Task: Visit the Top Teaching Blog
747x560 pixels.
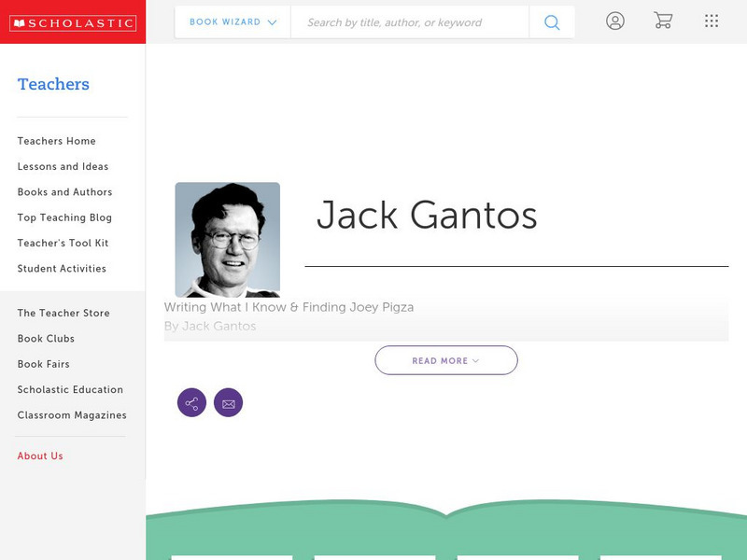Action: point(63,217)
